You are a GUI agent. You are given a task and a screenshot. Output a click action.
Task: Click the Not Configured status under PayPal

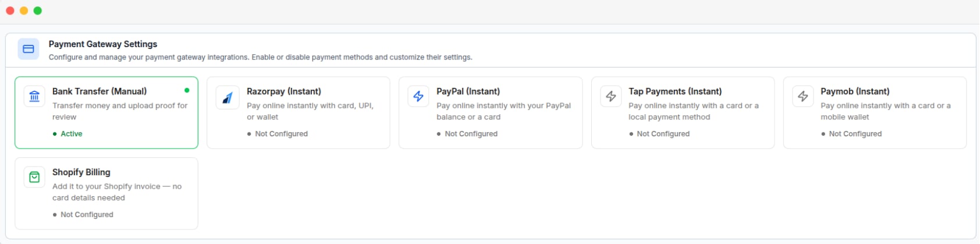(x=467, y=134)
